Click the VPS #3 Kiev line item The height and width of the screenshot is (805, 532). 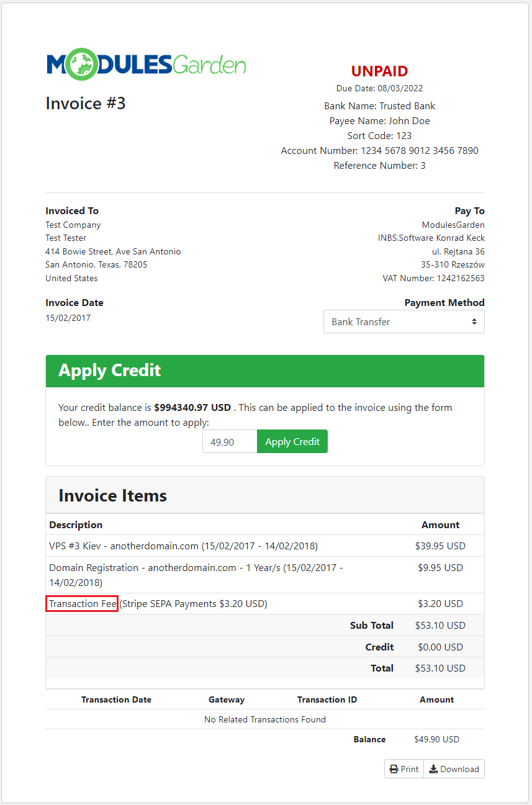point(183,546)
